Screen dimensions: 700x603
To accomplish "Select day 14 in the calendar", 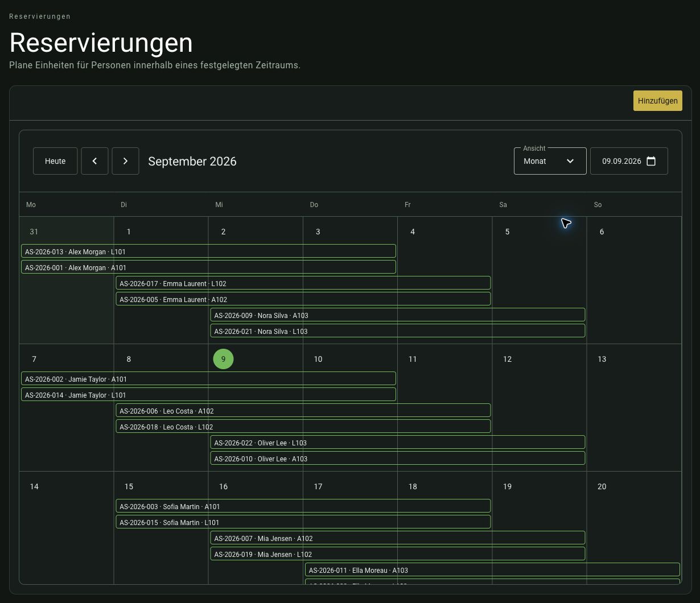I will pyautogui.click(x=34, y=486).
